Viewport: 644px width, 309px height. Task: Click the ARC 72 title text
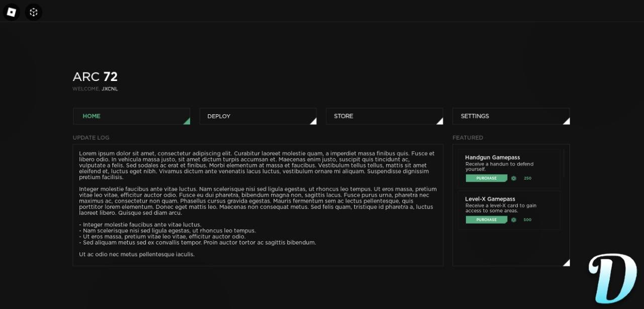tap(95, 77)
